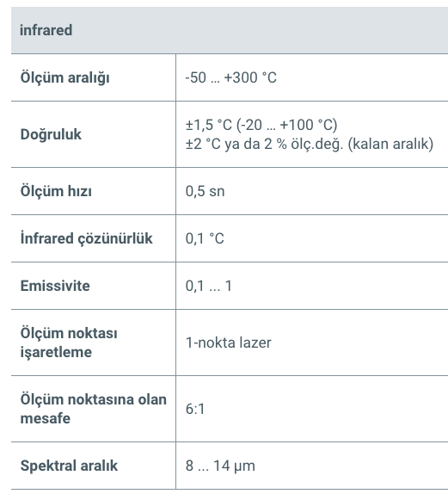This screenshot has width=448, height=500.
Task: Click the 6:1 distance ratio value
Action: 195,409
